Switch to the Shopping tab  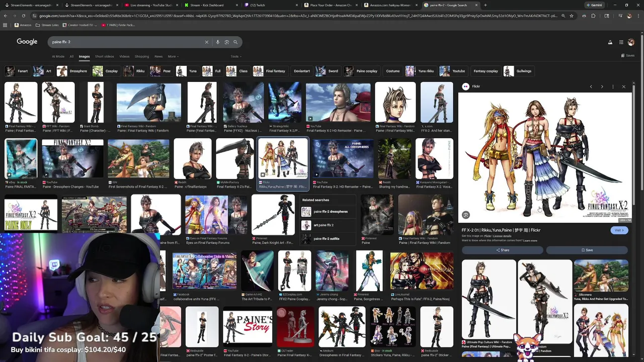pos(142,56)
